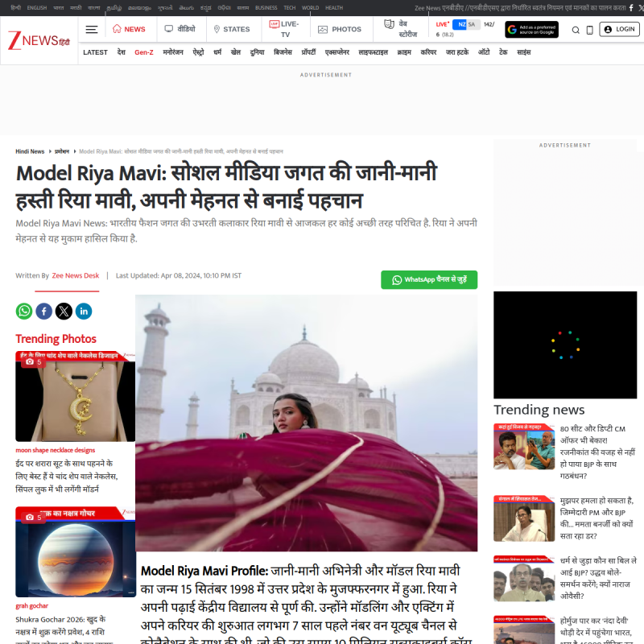The width and height of the screenshot is (644, 644).
Task: Open the hamburger menu icon
Action: pos(92,29)
